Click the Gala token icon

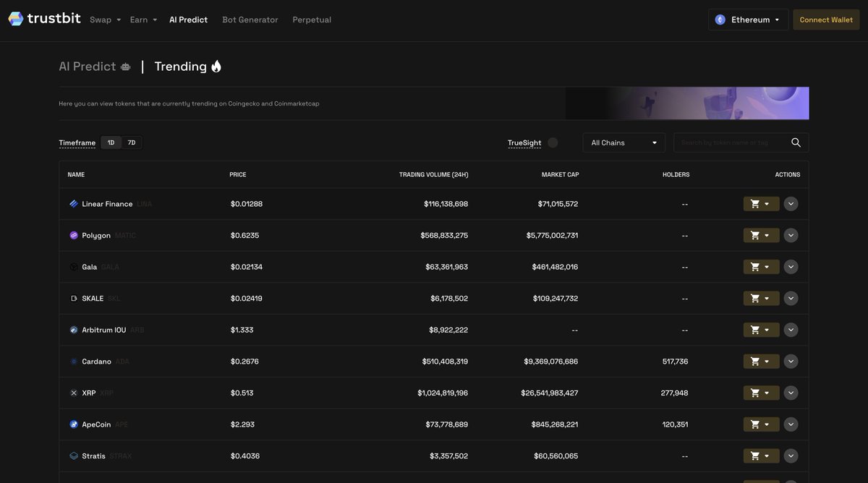point(74,267)
